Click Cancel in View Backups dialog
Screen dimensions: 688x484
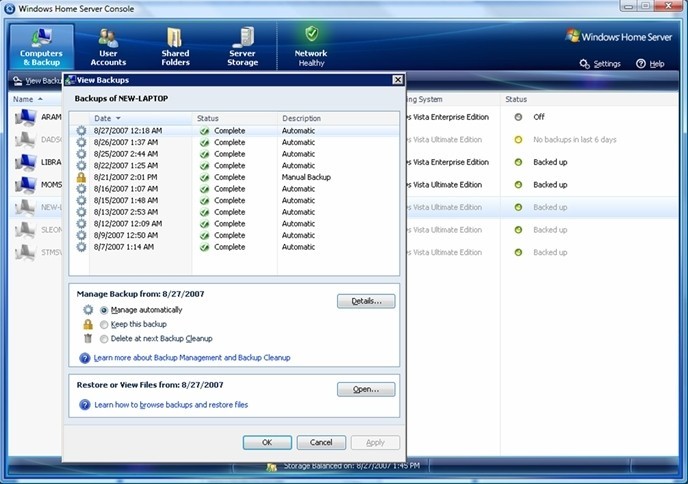(x=321, y=442)
